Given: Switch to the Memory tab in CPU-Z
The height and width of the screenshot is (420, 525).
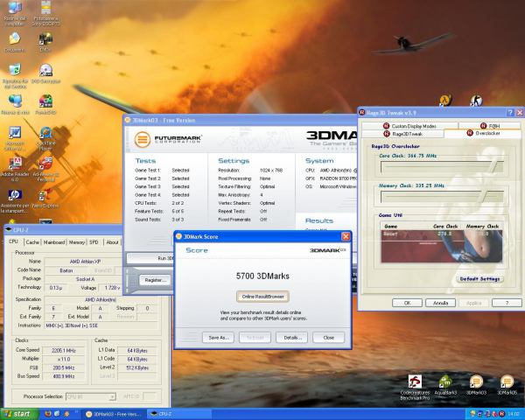Looking at the screenshot, I should click(77, 241).
